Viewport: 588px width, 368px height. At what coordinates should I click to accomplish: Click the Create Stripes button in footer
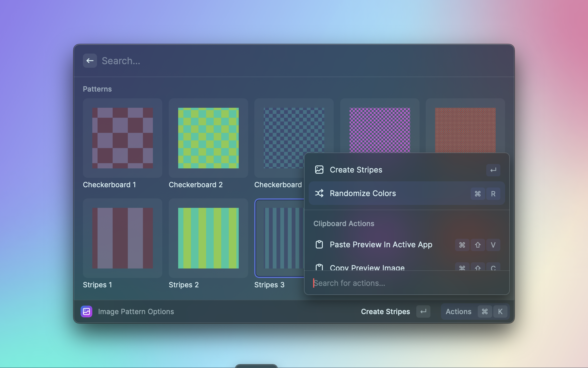(395, 311)
